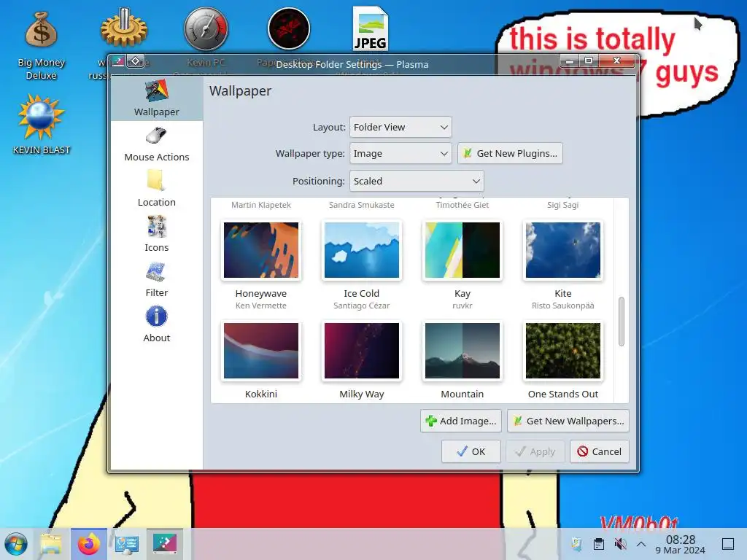Click the Santiago Cézar author text

coord(362,306)
